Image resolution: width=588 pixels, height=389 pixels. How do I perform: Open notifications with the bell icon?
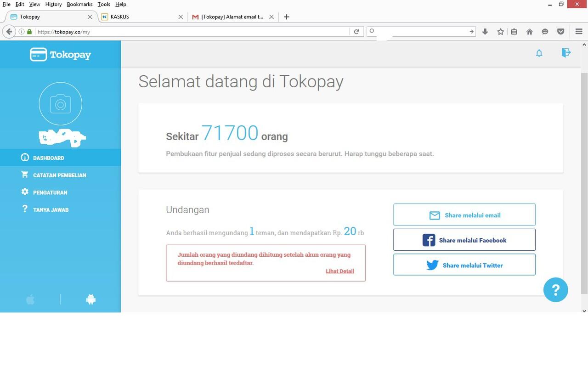pos(539,53)
